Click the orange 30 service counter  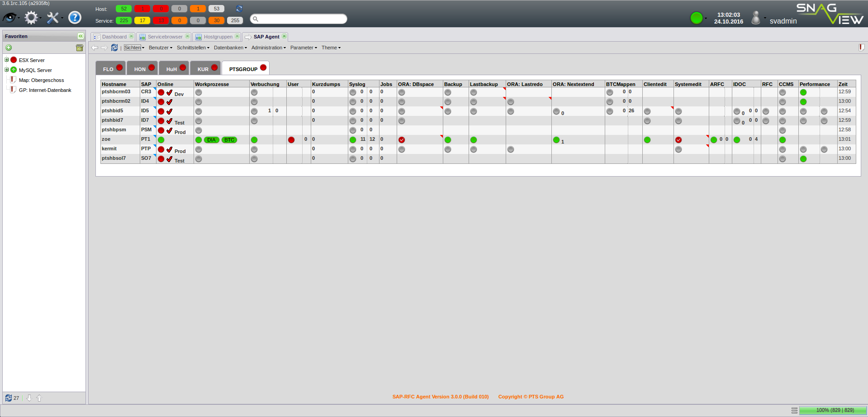217,20
